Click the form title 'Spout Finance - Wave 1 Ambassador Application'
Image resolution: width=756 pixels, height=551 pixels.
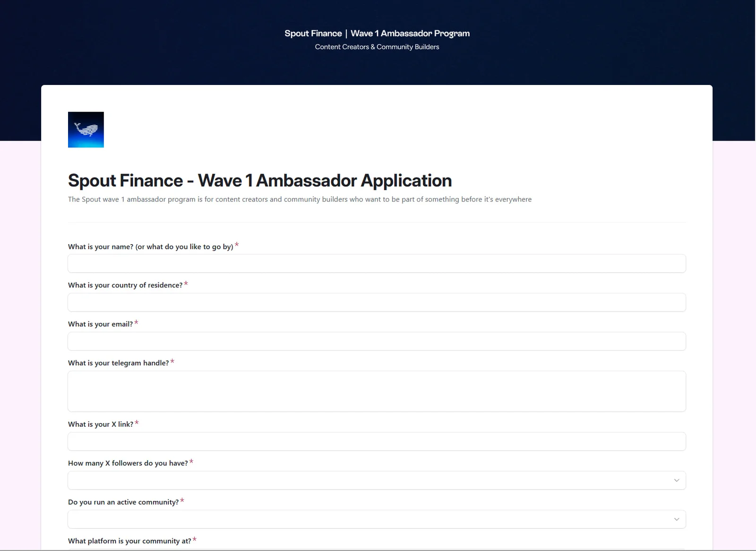coord(260,180)
